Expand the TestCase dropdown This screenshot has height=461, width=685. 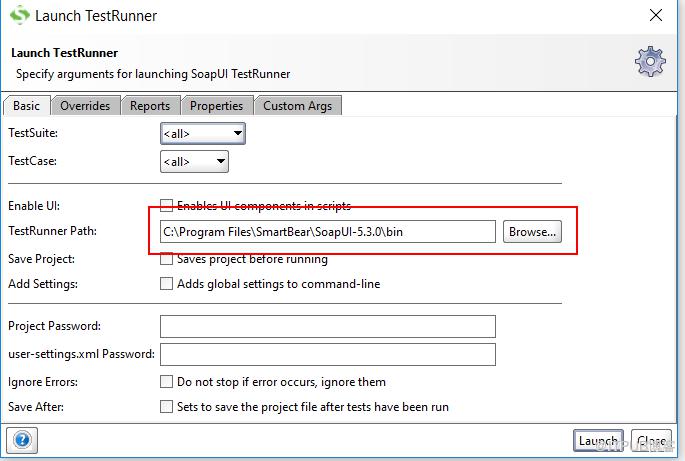click(194, 162)
